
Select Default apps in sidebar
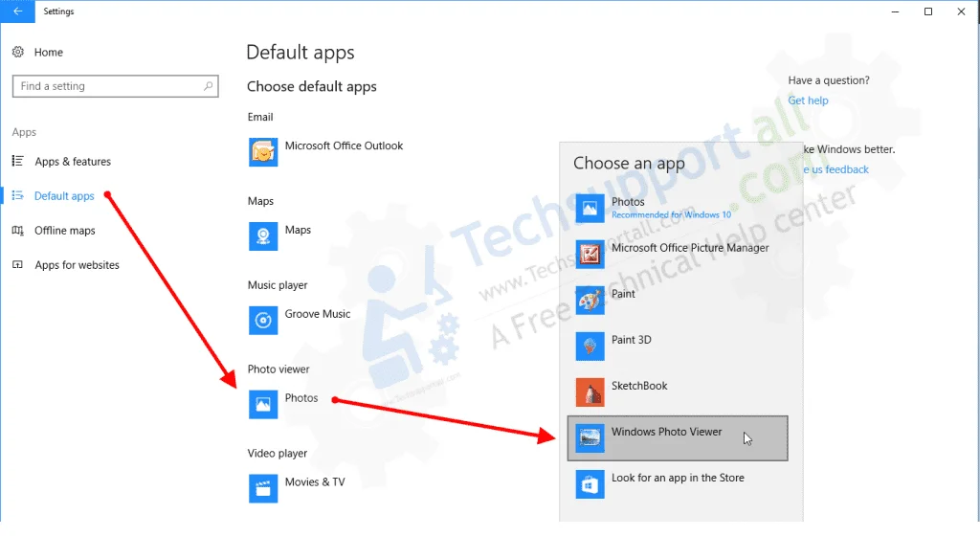(x=64, y=195)
